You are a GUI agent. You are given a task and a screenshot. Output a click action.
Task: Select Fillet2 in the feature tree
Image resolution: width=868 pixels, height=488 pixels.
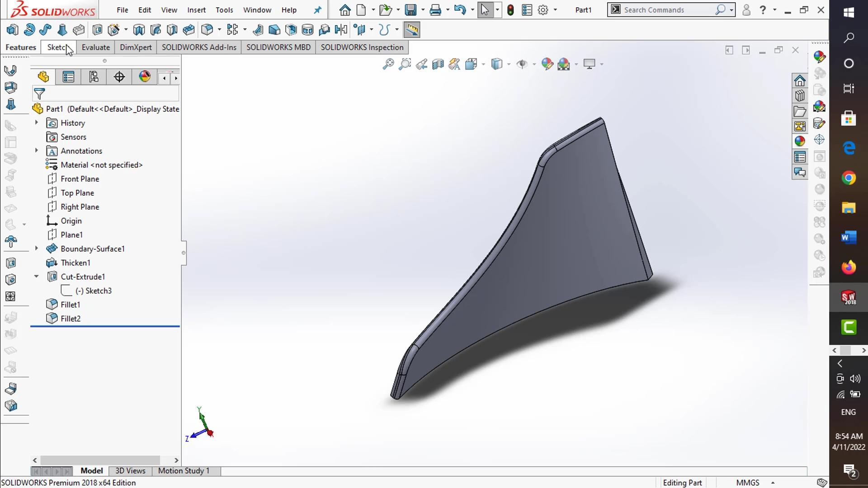coord(71,319)
